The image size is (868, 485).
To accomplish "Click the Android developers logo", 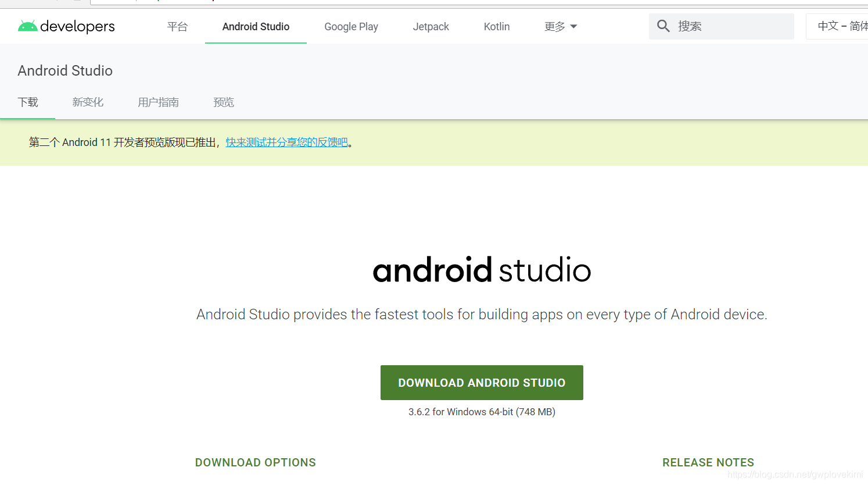I will [66, 26].
